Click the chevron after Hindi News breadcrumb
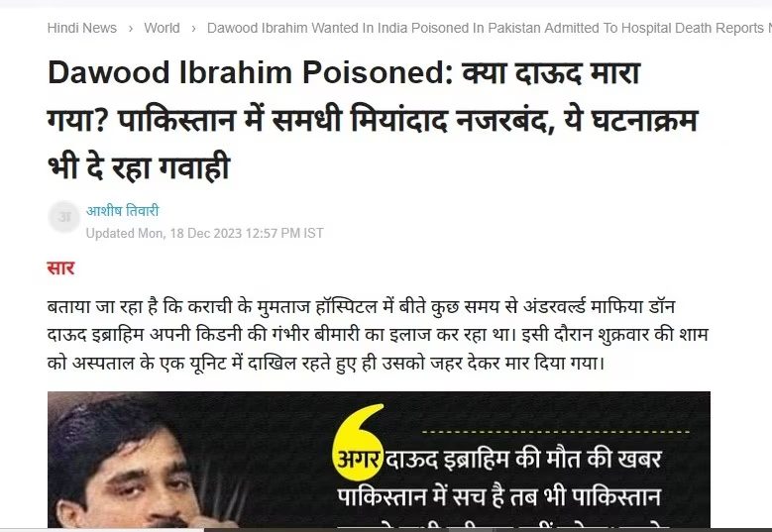Viewport: 772px width, 532px height. point(131,29)
